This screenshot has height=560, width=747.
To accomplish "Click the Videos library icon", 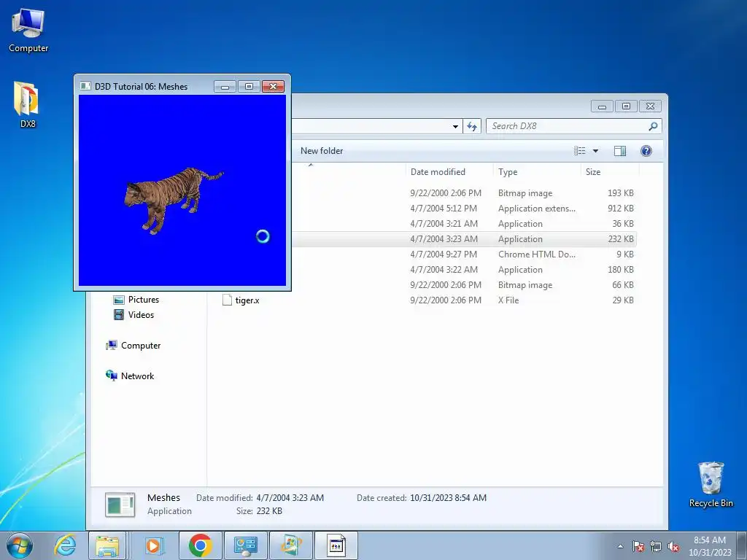I will point(119,315).
